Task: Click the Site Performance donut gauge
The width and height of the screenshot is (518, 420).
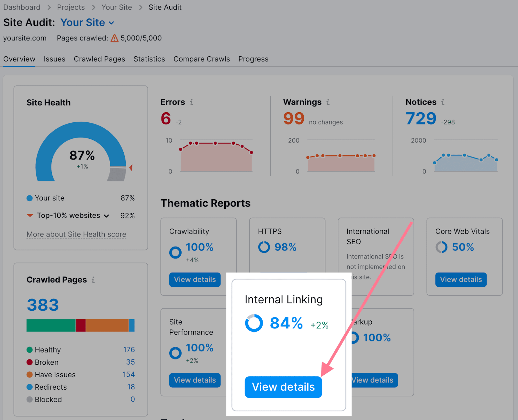Action: [x=175, y=353]
